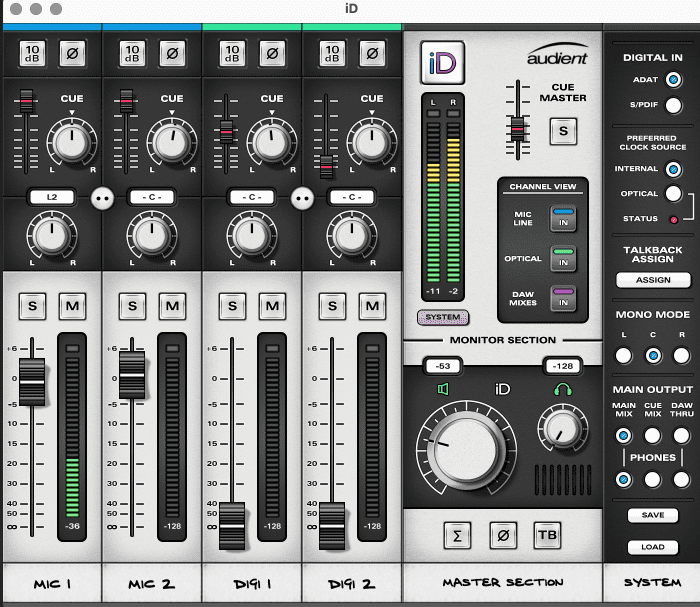
Task: Invert phase on Mic 1 channel
Action: pyautogui.click(x=72, y=54)
